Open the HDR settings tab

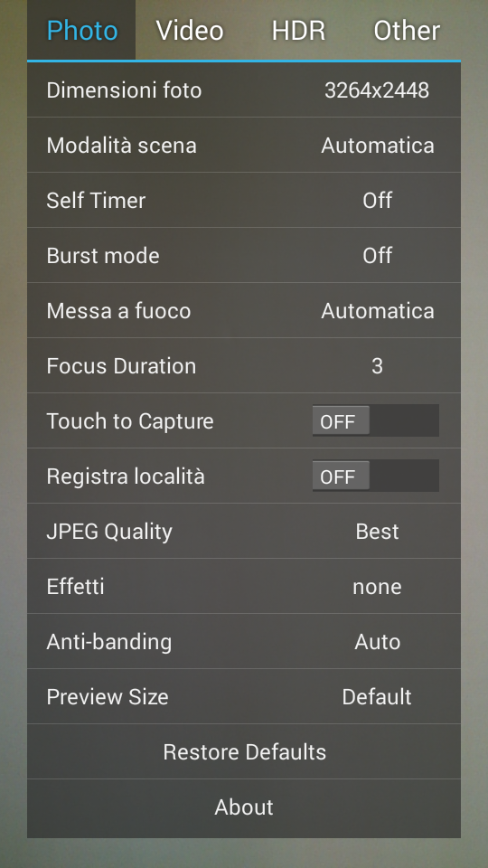pos(298,30)
